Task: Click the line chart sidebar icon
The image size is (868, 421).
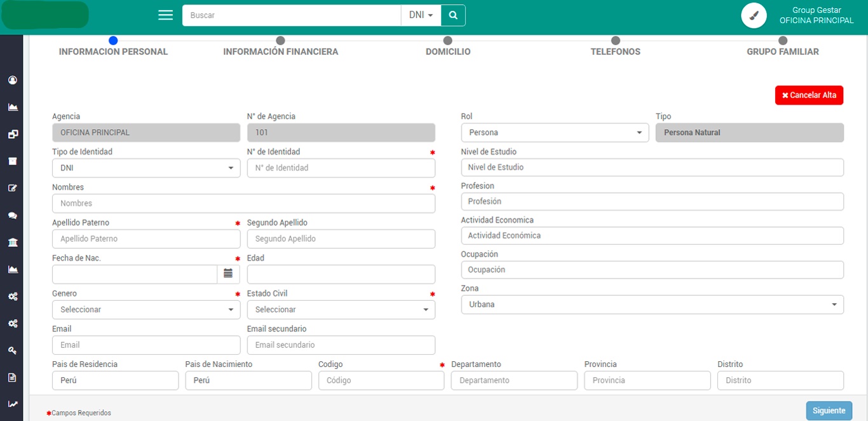Action: coord(12,404)
